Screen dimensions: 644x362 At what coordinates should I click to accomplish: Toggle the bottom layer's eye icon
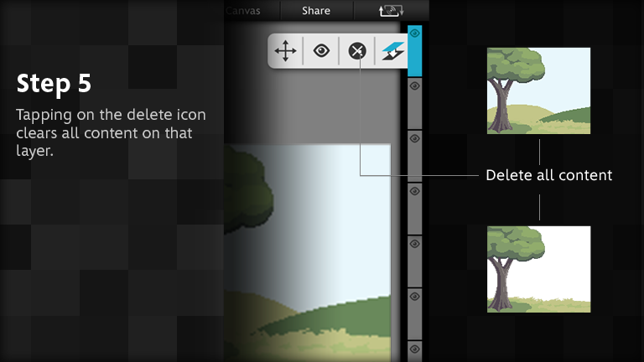click(415, 349)
